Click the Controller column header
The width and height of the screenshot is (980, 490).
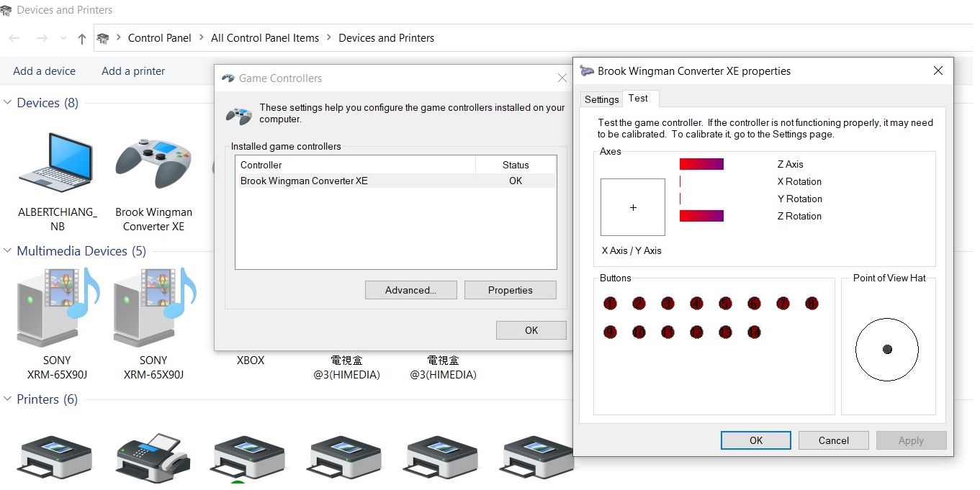click(356, 165)
